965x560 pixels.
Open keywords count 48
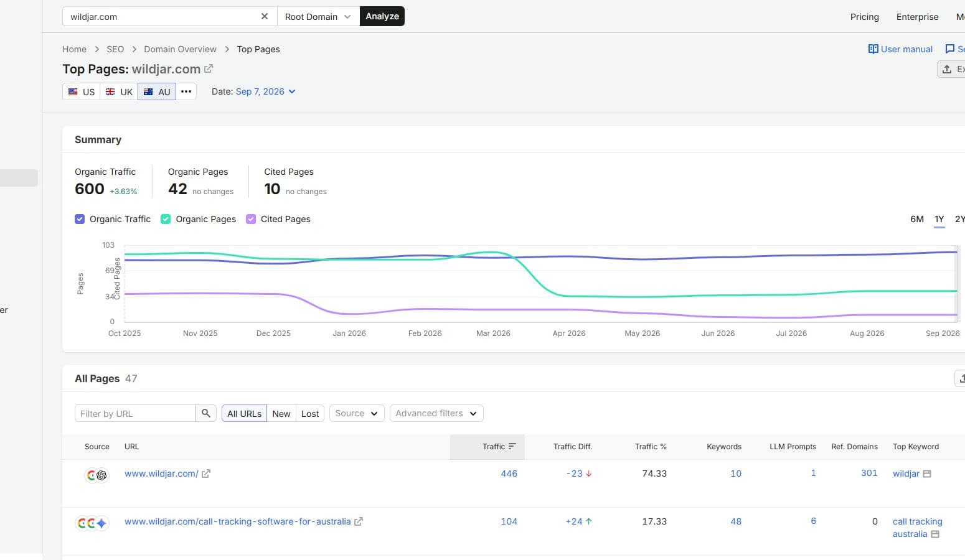tap(736, 521)
